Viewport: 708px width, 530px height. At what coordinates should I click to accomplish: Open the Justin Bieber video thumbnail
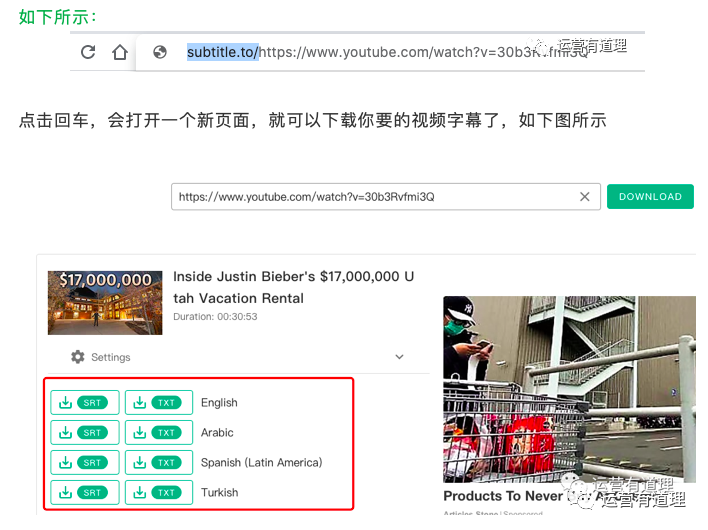[x=104, y=301]
